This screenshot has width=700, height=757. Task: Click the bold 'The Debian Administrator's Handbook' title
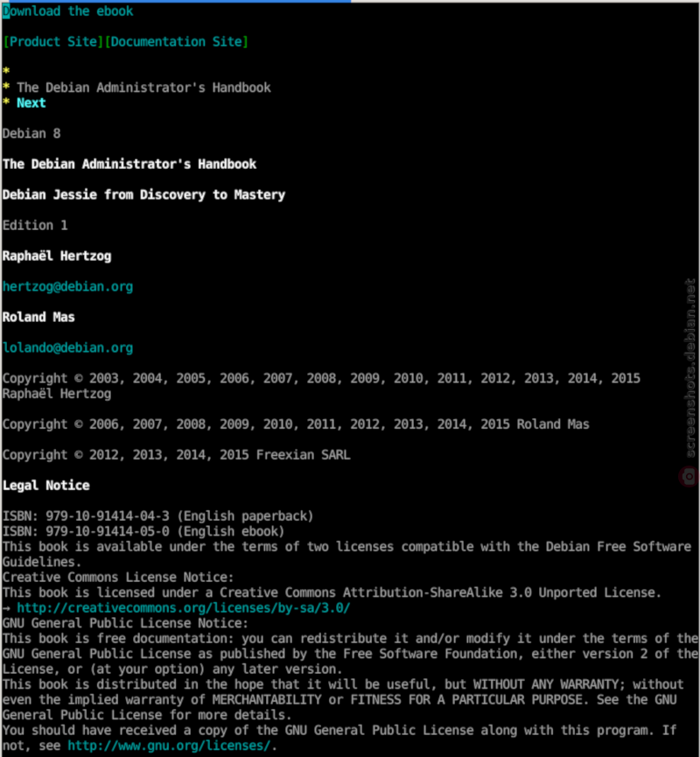coord(129,165)
